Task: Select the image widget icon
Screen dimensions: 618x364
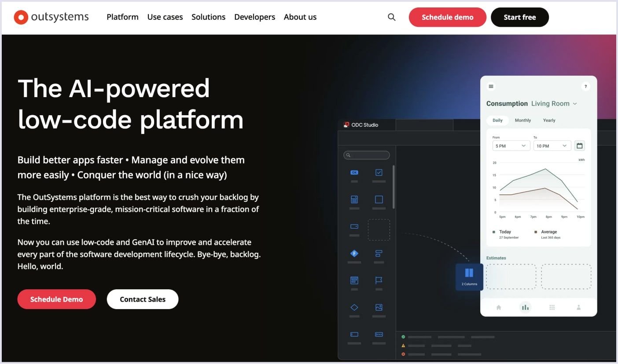Action: (379, 307)
